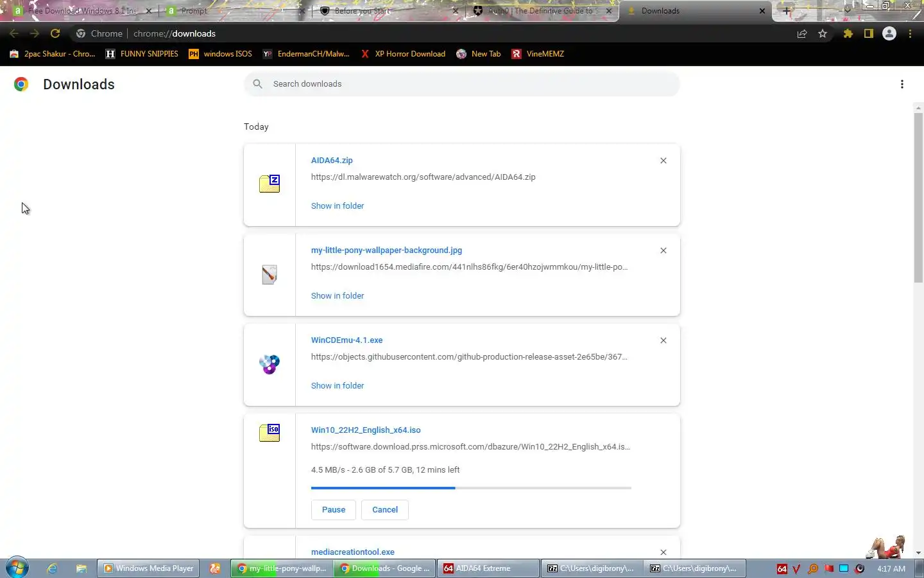Click the scrollbar down arrow
The width and height of the screenshot is (924, 578).
click(918, 553)
